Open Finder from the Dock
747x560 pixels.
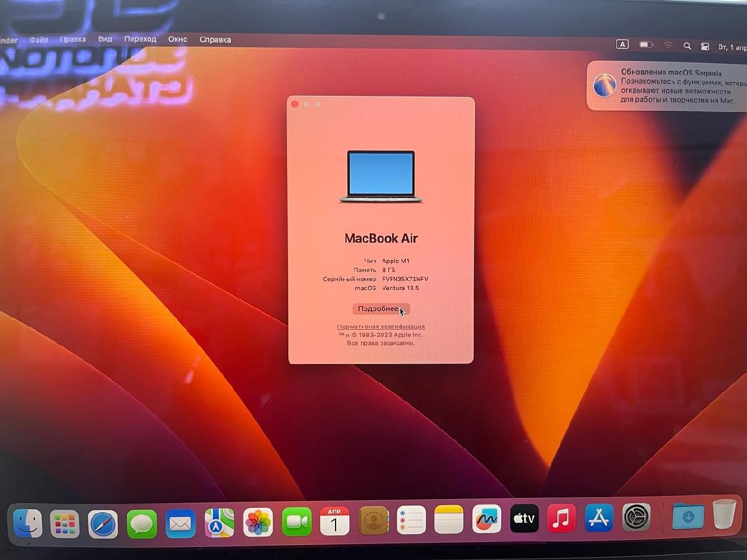tap(28, 523)
